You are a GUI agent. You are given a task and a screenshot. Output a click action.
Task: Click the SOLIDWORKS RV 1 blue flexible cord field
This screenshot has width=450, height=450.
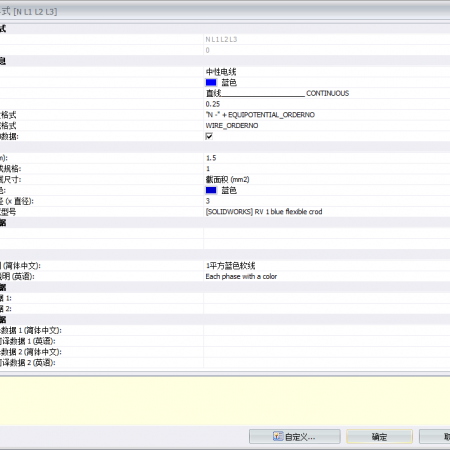pyautogui.click(x=327, y=212)
